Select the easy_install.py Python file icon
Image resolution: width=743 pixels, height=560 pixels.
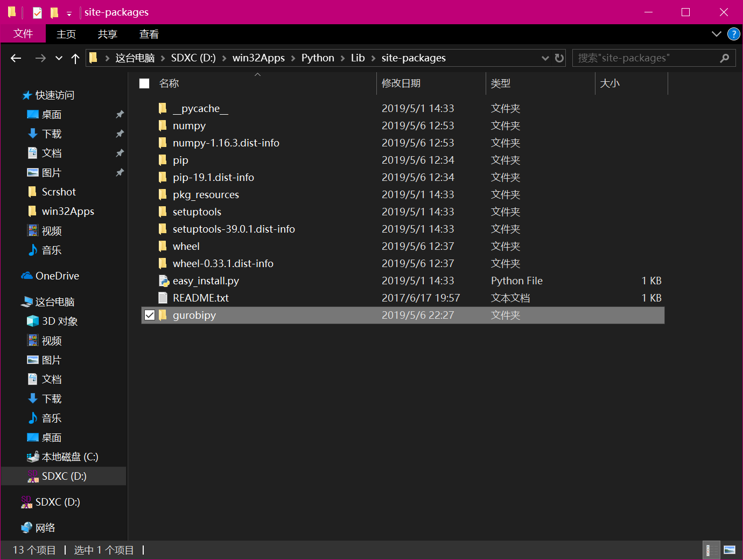point(164,281)
